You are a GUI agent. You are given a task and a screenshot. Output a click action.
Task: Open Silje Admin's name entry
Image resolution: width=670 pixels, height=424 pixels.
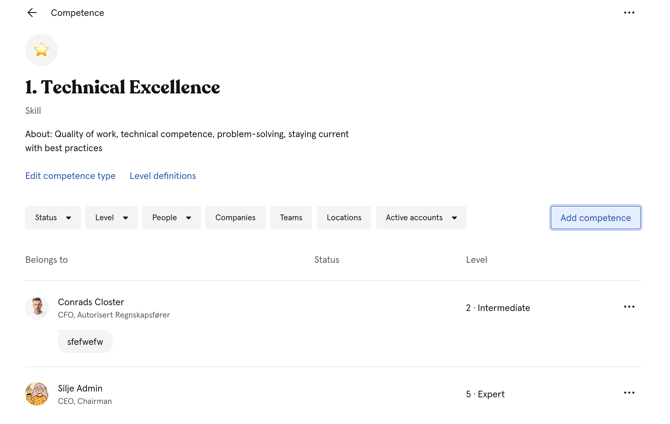[80, 389]
